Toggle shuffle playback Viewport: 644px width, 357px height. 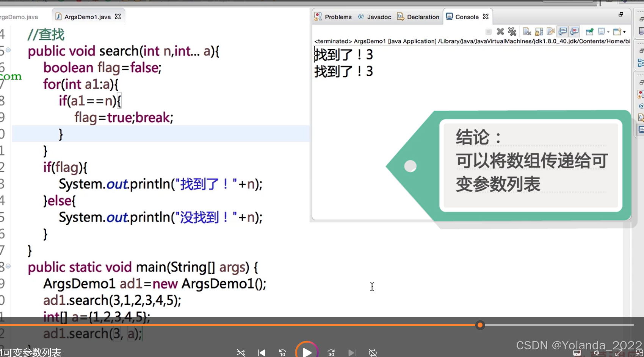point(241,353)
